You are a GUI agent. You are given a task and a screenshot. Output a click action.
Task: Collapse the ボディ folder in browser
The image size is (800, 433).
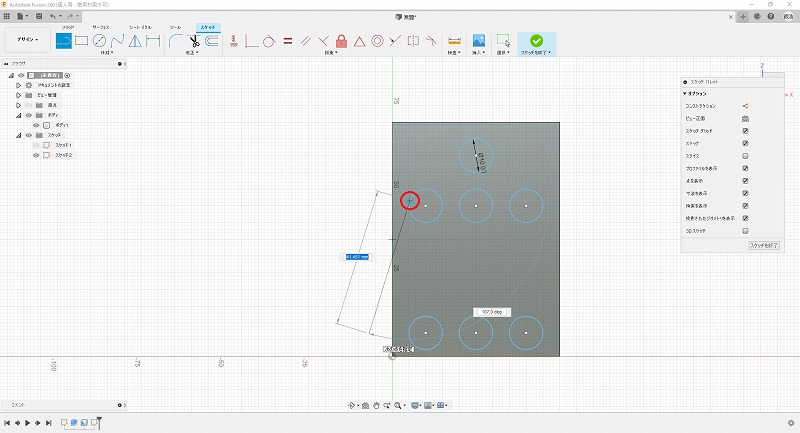[18, 115]
